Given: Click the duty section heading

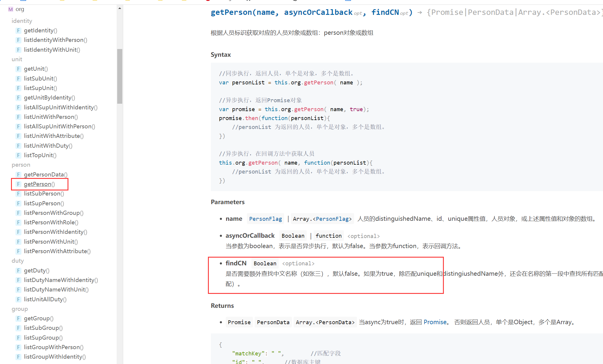Looking at the screenshot, I should 18,261.
